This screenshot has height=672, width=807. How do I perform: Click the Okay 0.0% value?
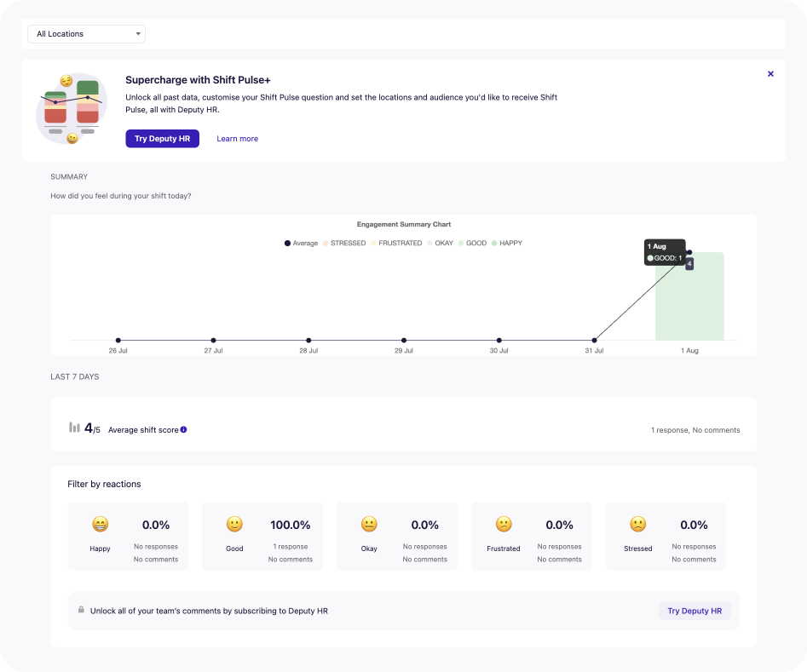click(x=424, y=525)
